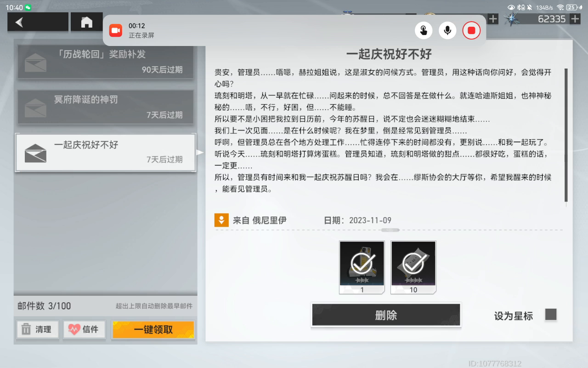This screenshot has height=368, width=588.
Task: Click the 删除 delete button
Action: [386, 315]
